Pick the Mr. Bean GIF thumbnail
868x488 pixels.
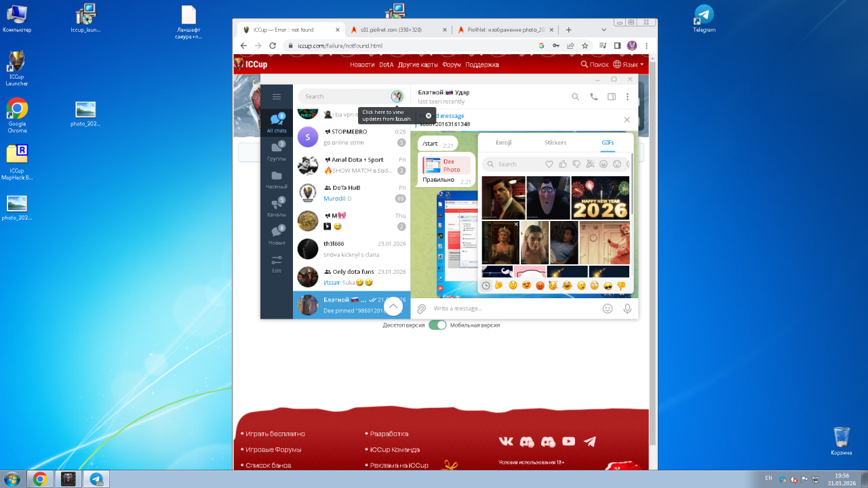(x=503, y=198)
